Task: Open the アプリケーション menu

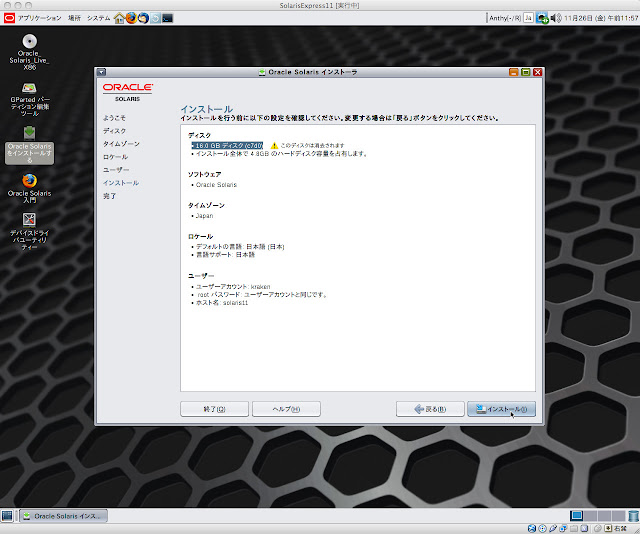Action: point(39,18)
